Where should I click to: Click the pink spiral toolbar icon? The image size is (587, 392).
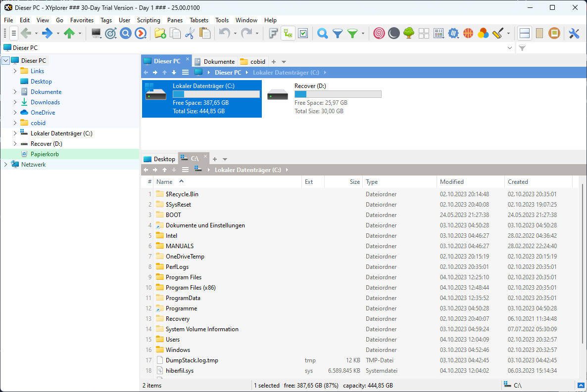[379, 34]
